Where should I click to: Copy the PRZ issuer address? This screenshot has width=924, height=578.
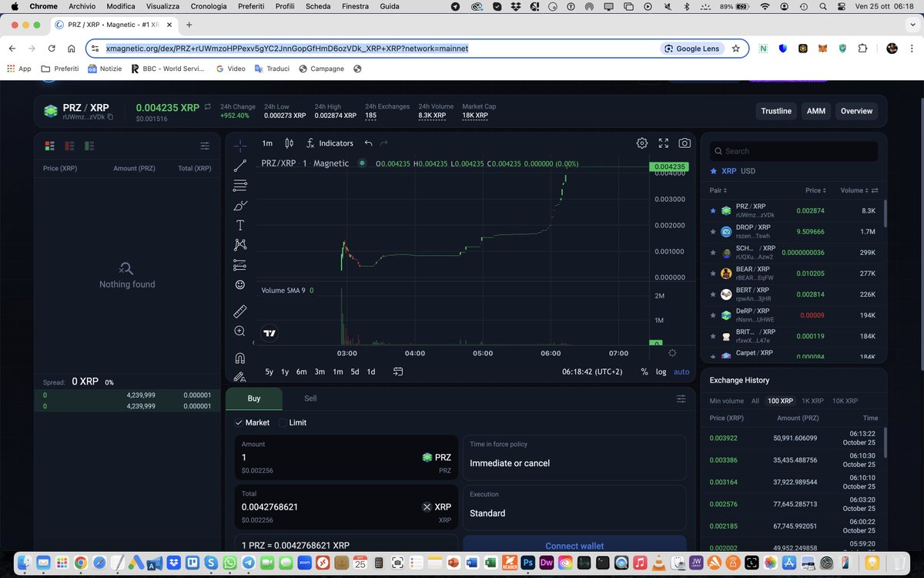(x=110, y=117)
